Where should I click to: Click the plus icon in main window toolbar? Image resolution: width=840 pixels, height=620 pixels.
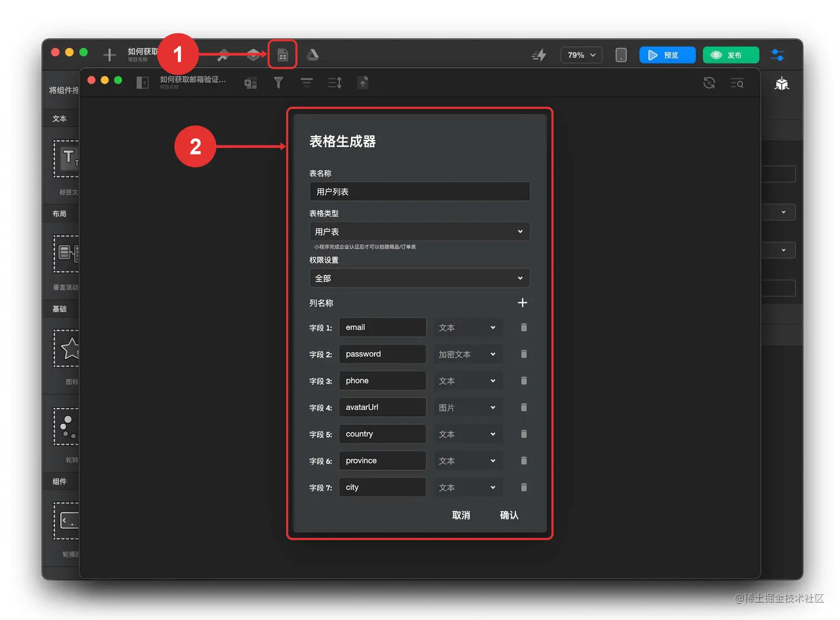coord(109,54)
